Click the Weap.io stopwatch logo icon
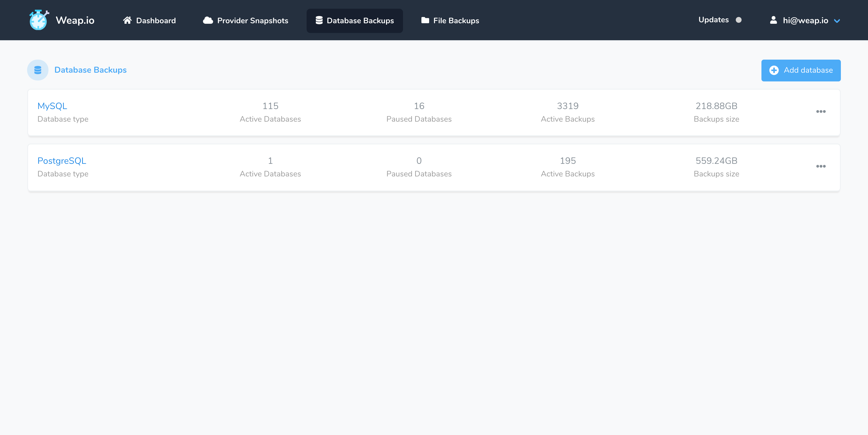Screen dimensions: 868x435 (x=39, y=20)
